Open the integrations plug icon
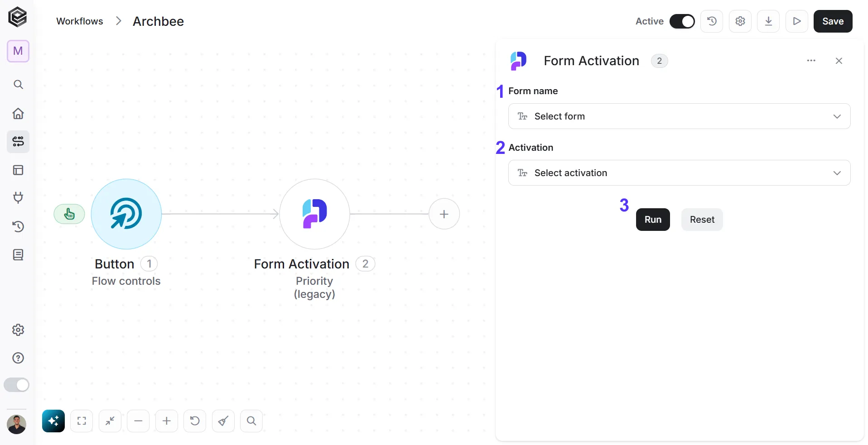This screenshot has height=445, width=868. (x=18, y=198)
